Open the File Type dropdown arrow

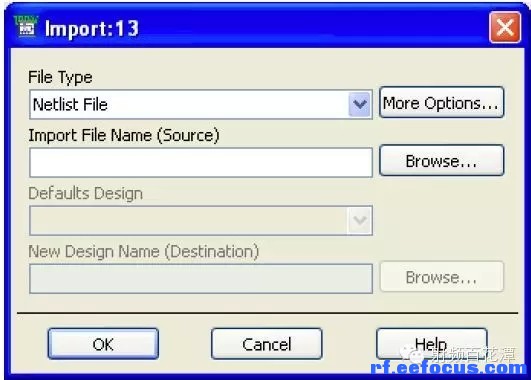360,104
